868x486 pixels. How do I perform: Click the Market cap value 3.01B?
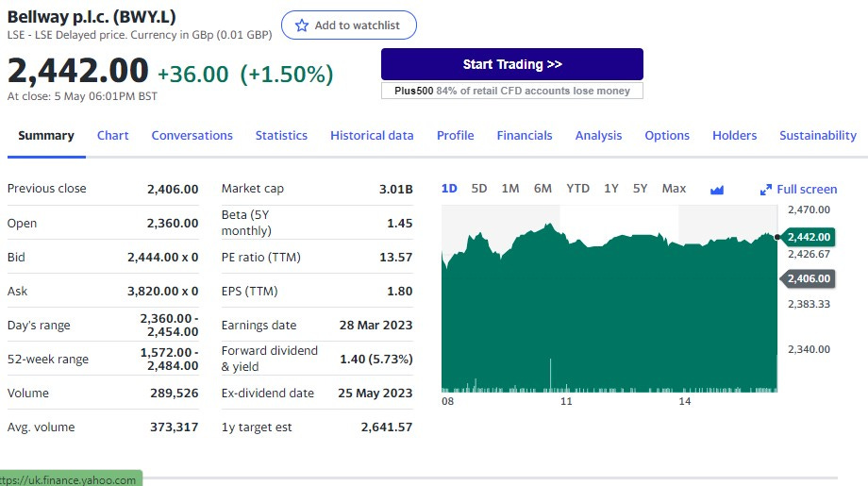(x=396, y=190)
